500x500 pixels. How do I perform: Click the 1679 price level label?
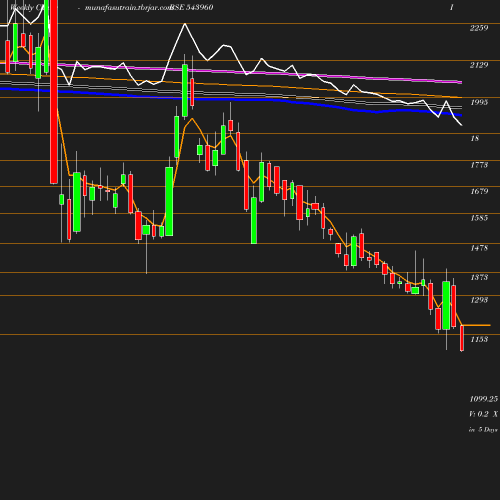pos(479,191)
